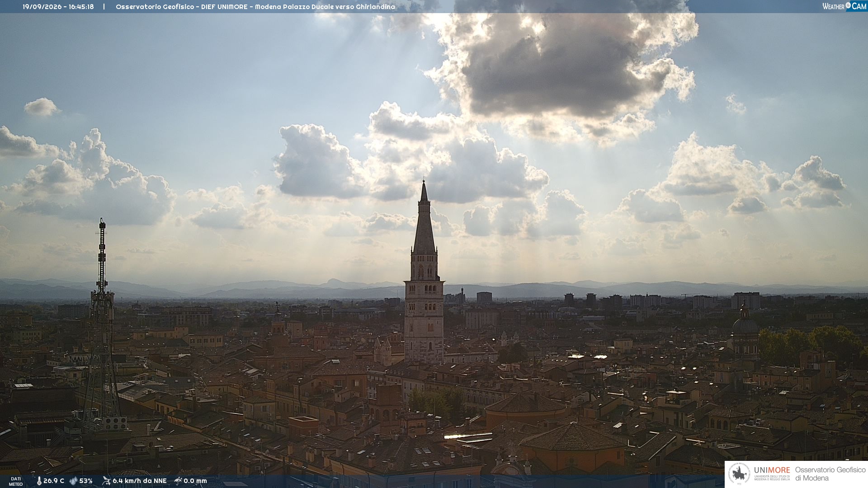Click the rain umbrella icon

[x=178, y=481]
